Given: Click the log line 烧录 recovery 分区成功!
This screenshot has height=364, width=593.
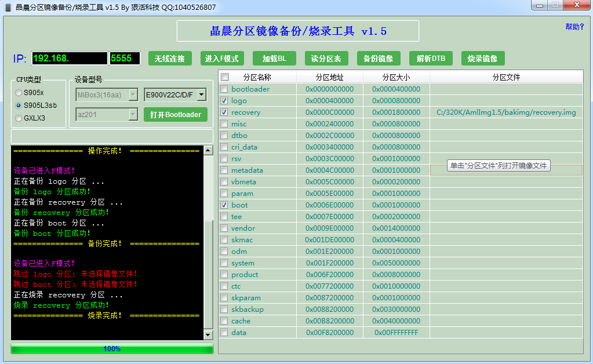Looking at the screenshot, I should click(61, 305).
